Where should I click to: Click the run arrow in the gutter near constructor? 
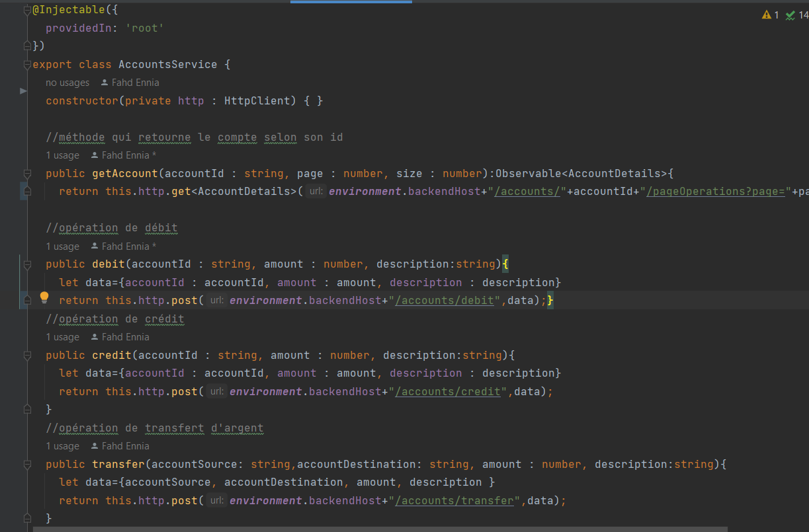[x=24, y=91]
